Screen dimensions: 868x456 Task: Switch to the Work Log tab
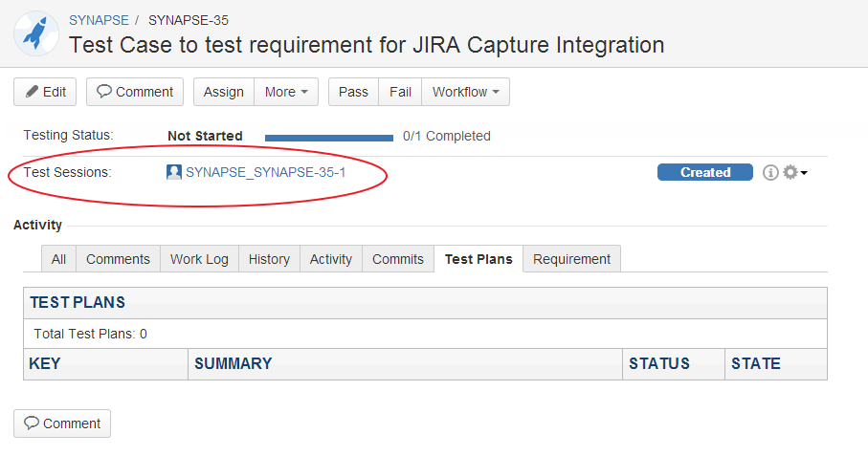[x=199, y=259]
